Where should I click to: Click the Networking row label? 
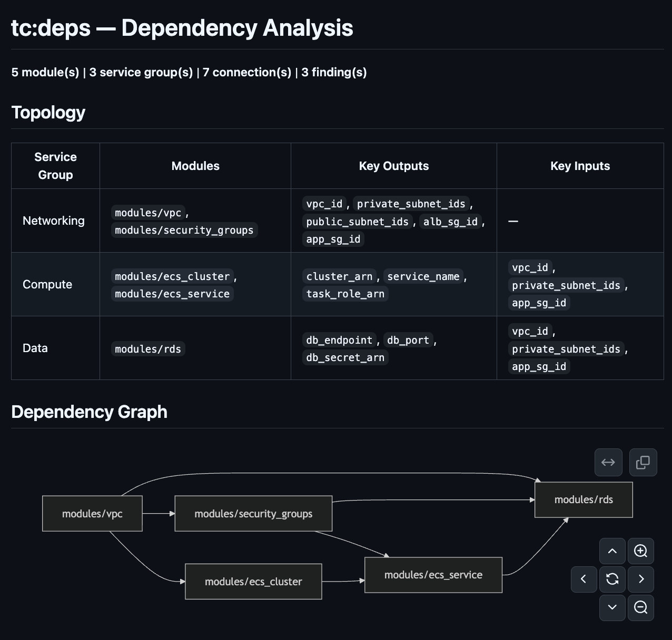point(54,221)
